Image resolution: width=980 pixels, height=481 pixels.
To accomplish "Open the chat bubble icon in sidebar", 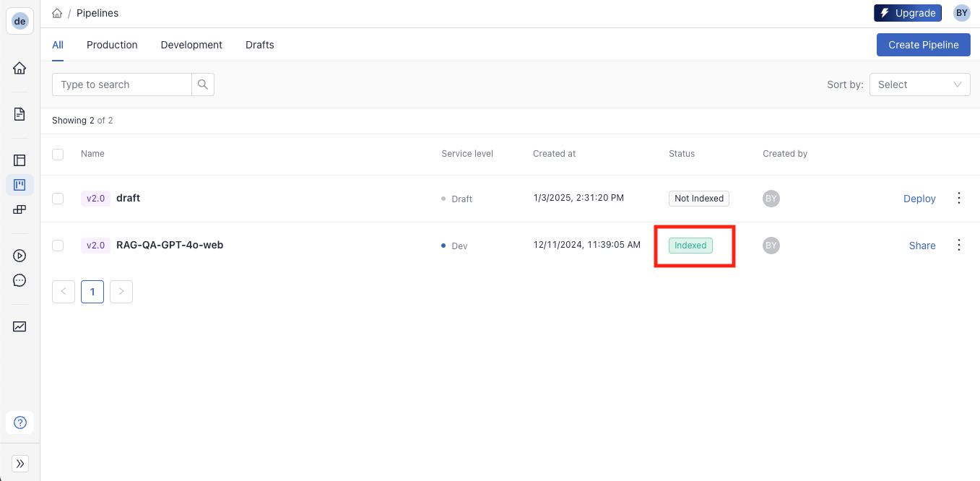I will 19,280.
